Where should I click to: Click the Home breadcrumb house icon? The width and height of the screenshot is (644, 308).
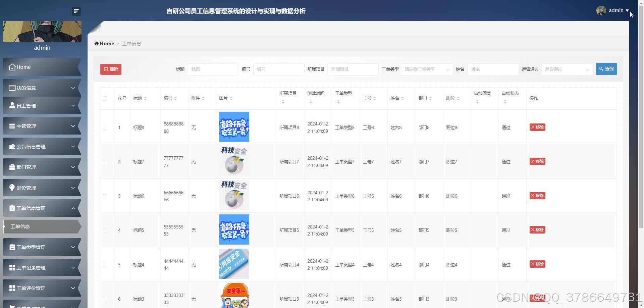(97, 43)
